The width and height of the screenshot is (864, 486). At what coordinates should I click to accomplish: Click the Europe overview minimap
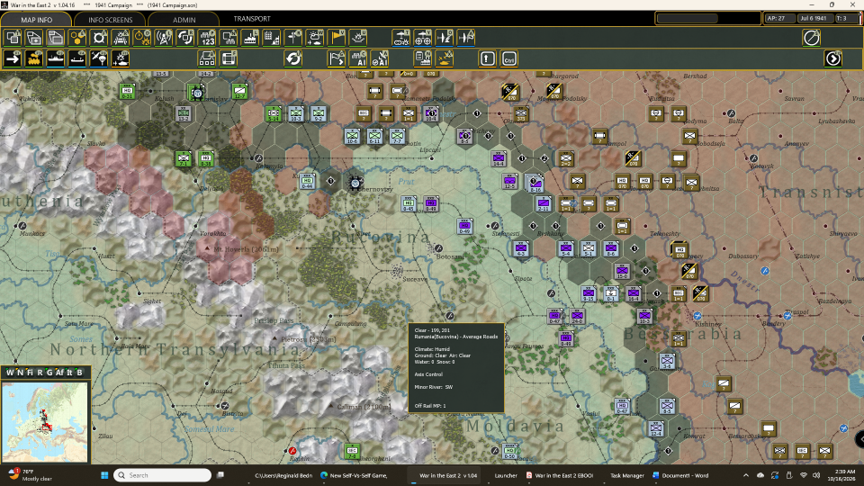45,422
